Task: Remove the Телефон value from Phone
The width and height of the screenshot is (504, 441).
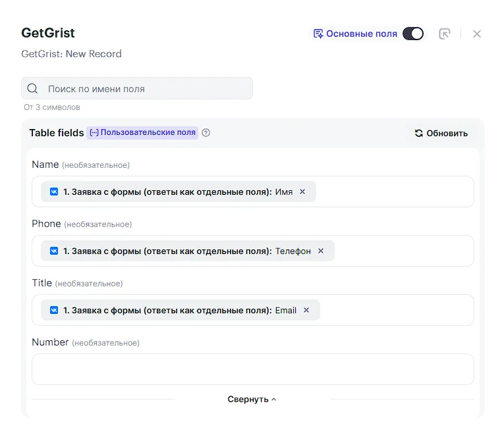Action: coord(321,251)
